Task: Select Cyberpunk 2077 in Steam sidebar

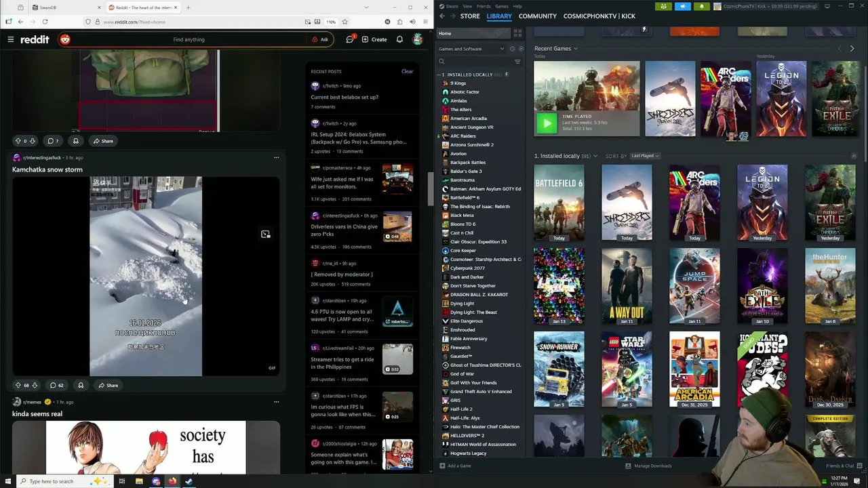Action: pyautogui.click(x=467, y=268)
